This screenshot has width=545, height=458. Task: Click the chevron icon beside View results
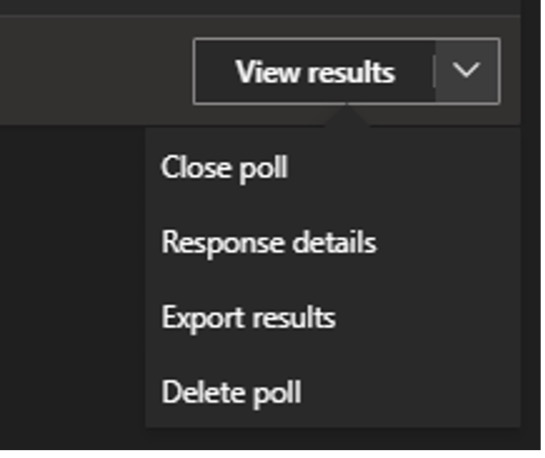(x=466, y=71)
